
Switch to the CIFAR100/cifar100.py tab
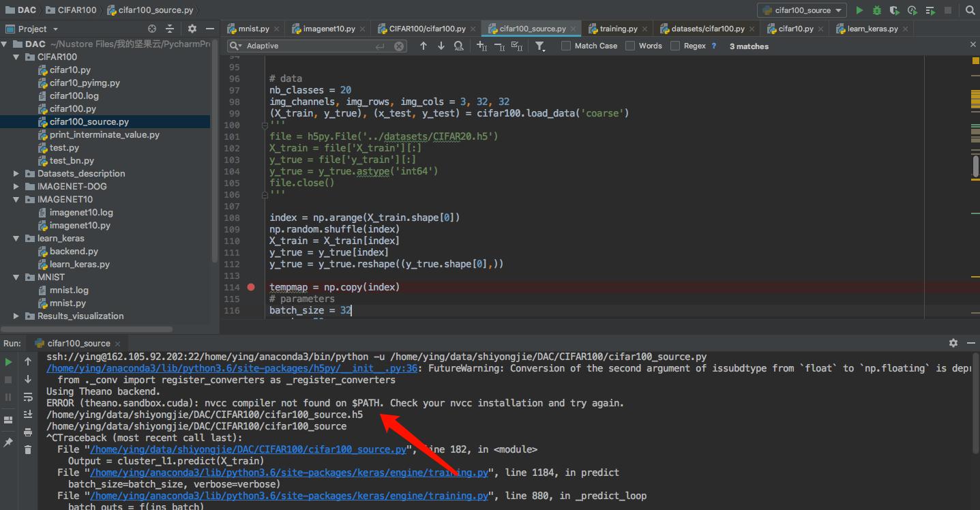(427, 29)
